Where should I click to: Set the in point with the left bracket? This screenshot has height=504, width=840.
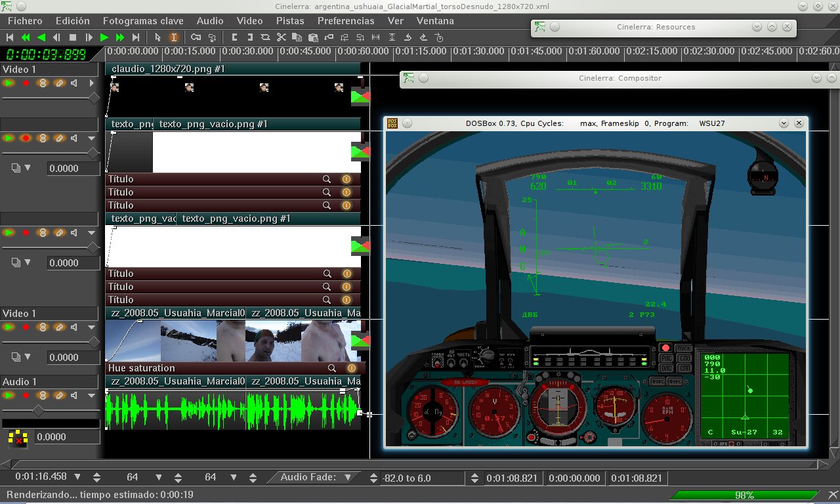tap(234, 37)
